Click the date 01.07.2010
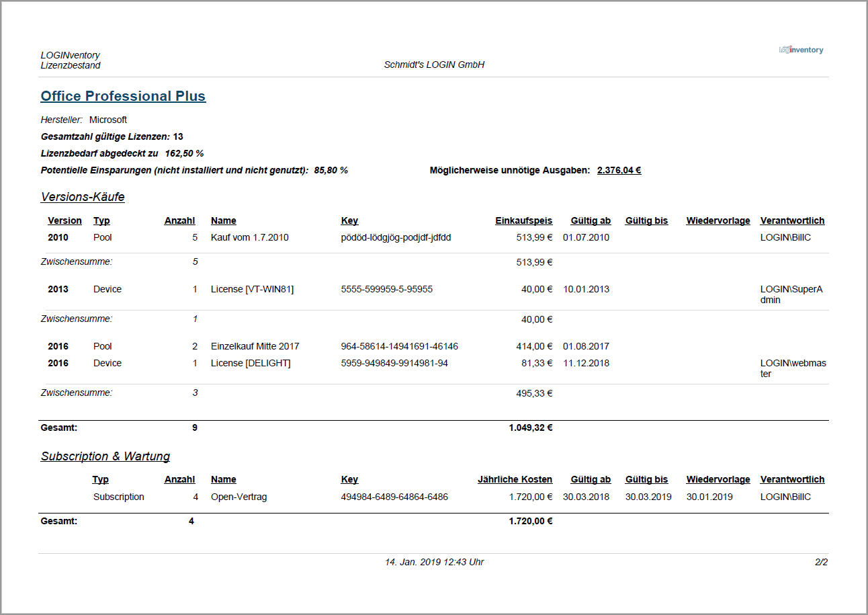The height and width of the screenshot is (615, 868). pyautogui.click(x=586, y=237)
